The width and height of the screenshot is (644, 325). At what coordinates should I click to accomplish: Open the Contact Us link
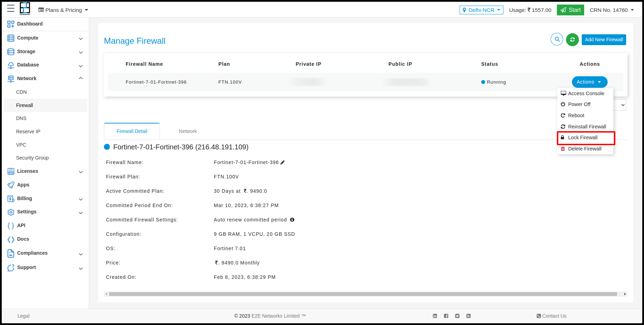(x=552, y=316)
